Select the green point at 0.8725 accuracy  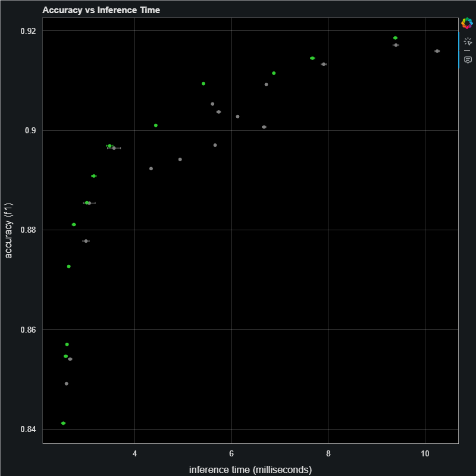click(69, 267)
